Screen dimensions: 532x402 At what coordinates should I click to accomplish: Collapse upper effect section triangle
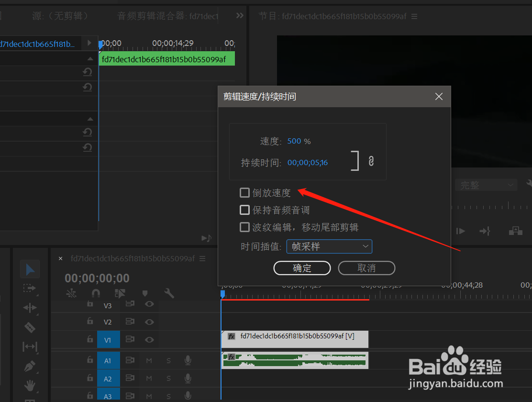point(90,59)
